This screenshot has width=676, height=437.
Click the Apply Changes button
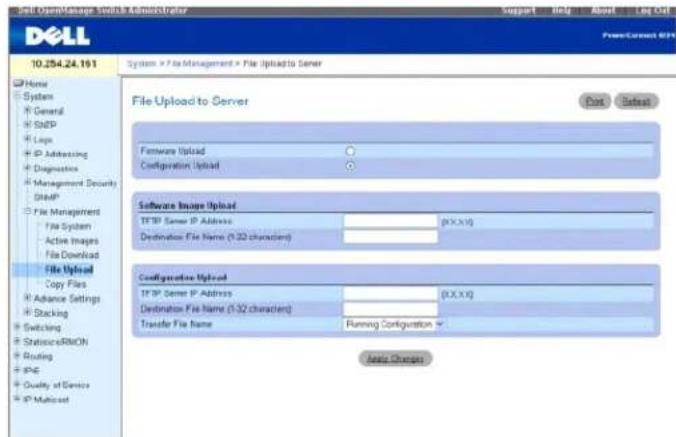coord(395,359)
